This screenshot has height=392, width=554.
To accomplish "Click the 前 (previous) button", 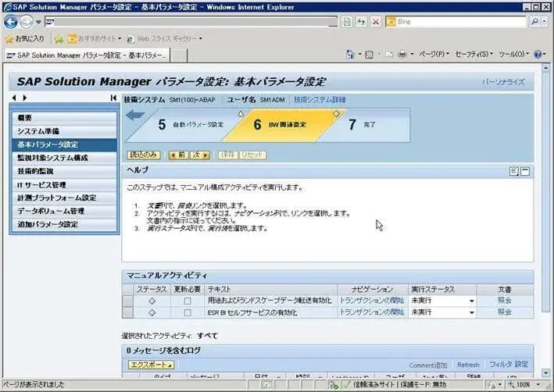I will point(178,155).
